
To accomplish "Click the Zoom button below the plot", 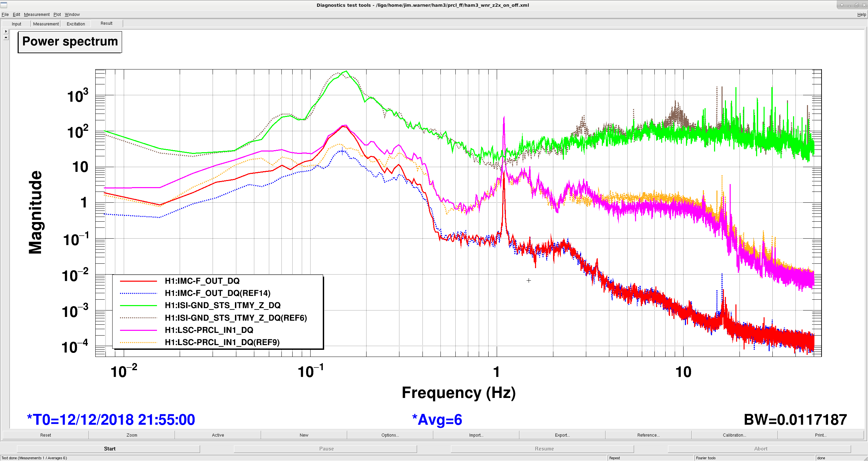I will tap(132, 435).
